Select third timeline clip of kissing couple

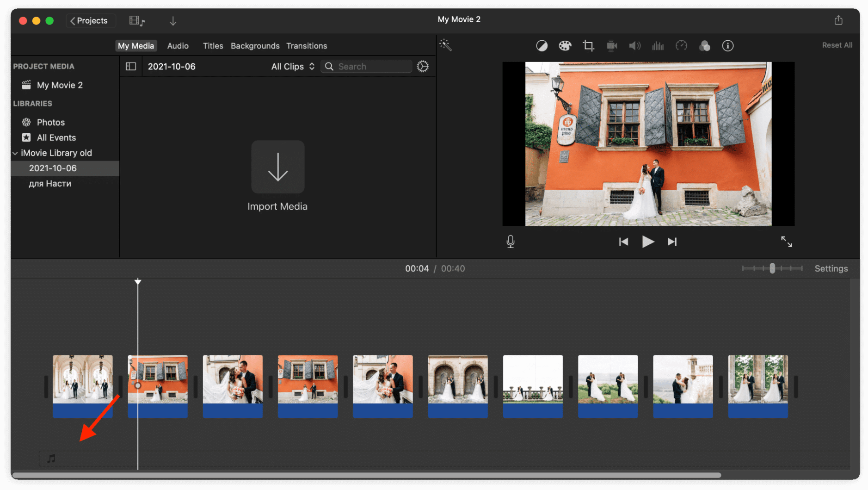coord(233,386)
